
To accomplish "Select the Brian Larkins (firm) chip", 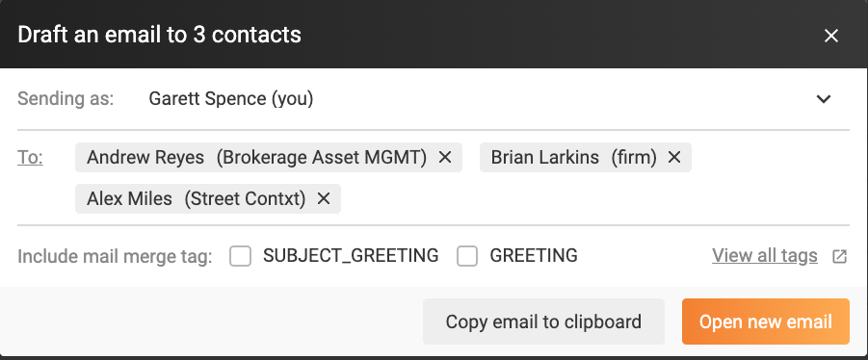I will (x=573, y=158).
